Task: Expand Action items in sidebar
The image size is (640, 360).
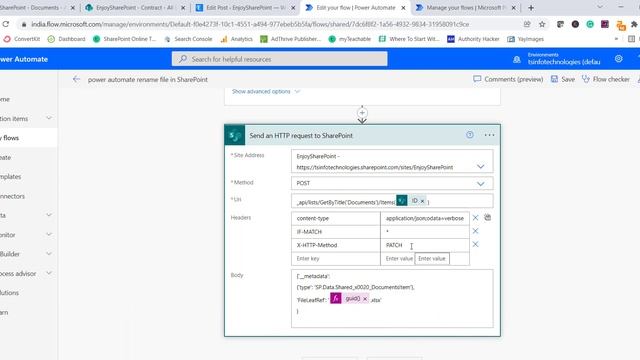Action: click(x=49, y=118)
